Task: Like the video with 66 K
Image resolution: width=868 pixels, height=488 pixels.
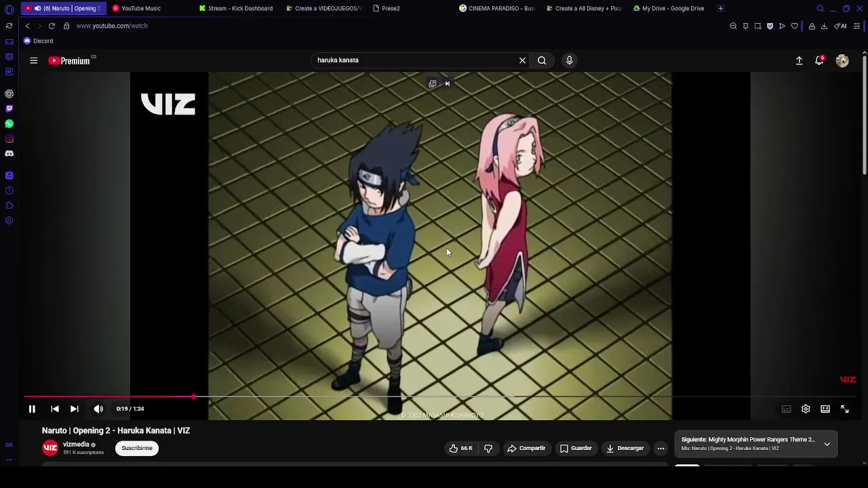Action: tap(460, 448)
